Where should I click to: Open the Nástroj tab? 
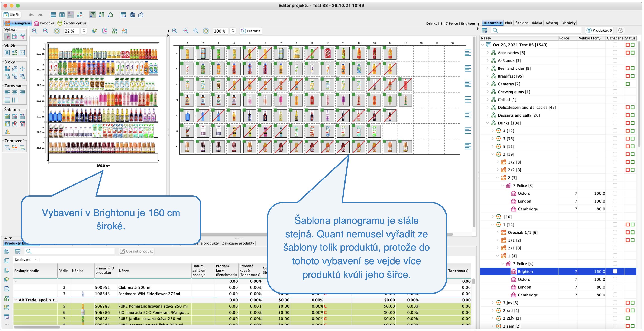click(551, 23)
